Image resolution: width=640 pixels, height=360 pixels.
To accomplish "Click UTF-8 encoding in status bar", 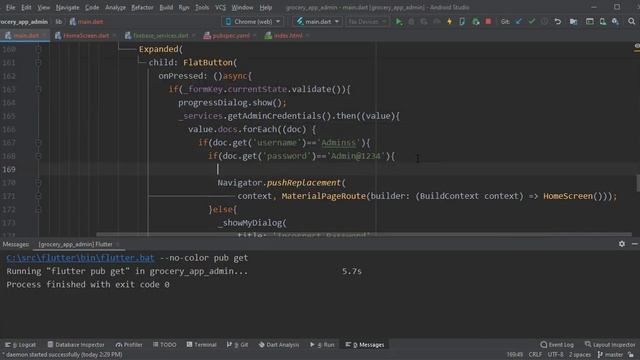I will [555, 355].
